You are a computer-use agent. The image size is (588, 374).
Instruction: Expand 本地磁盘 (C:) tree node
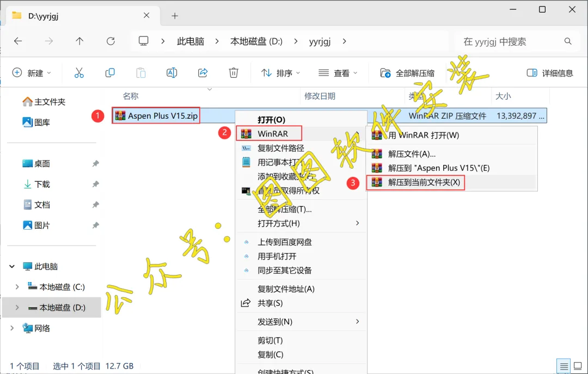17,287
